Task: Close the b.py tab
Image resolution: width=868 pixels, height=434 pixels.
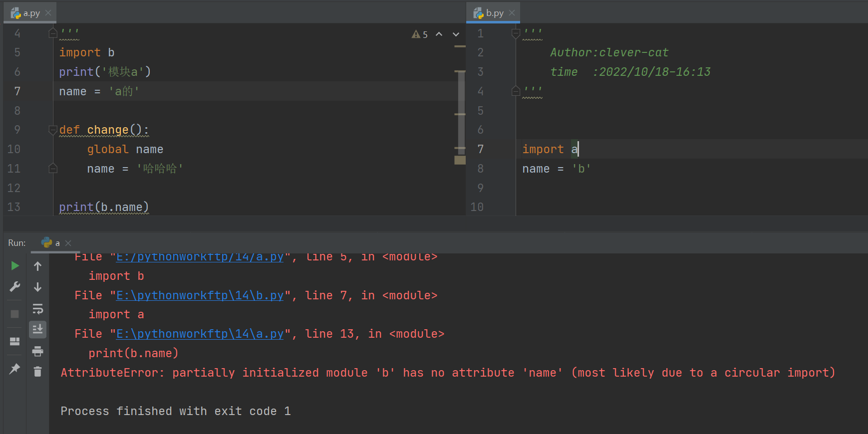Action: tap(512, 13)
